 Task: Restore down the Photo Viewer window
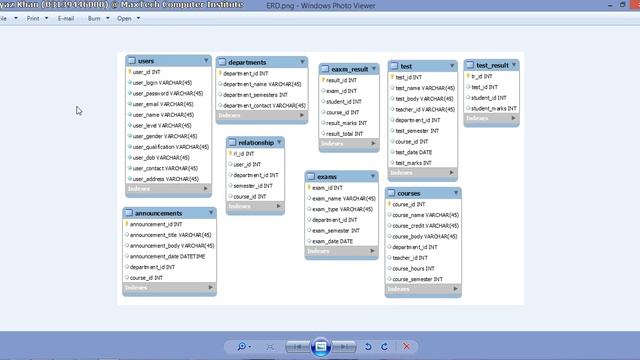pos(622,4)
